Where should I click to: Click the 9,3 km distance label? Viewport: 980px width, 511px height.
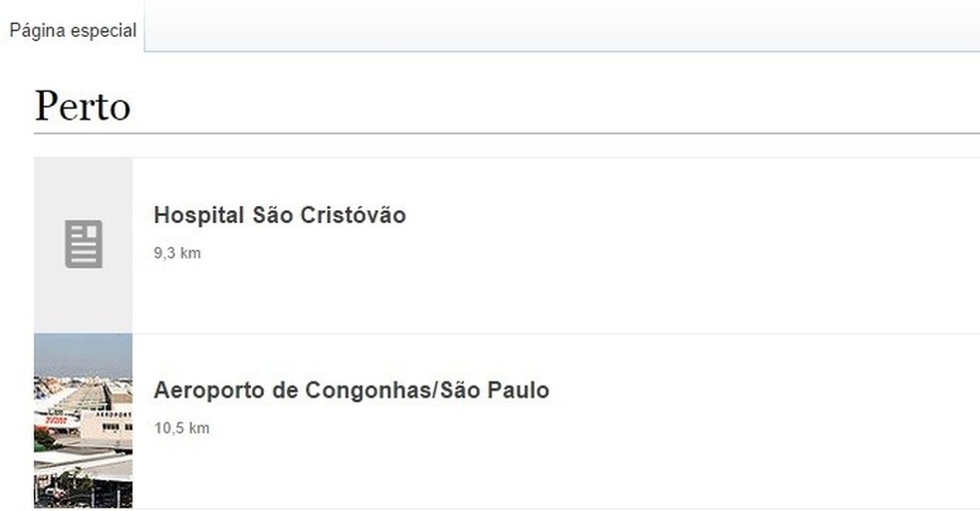point(177,253)
